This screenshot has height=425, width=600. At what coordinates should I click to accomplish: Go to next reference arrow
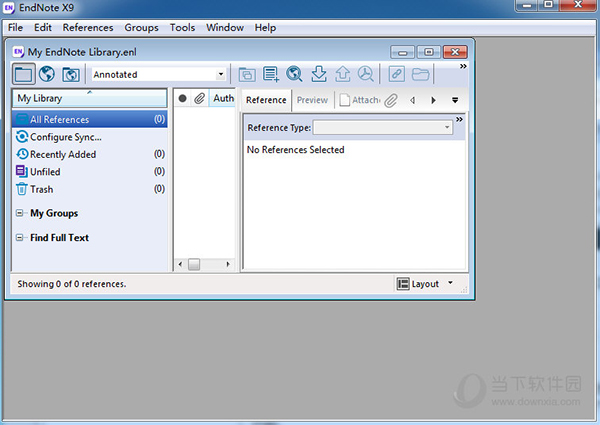(433, 100)
